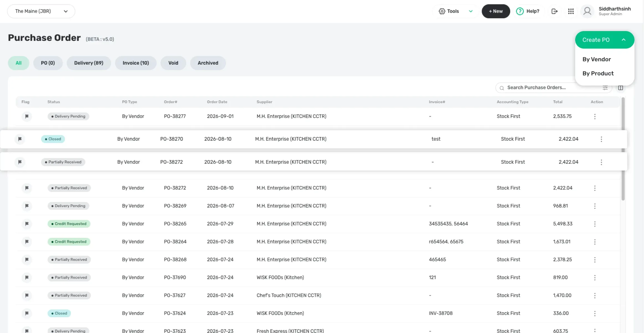Open action menu for PO-38269

point(595,206)
